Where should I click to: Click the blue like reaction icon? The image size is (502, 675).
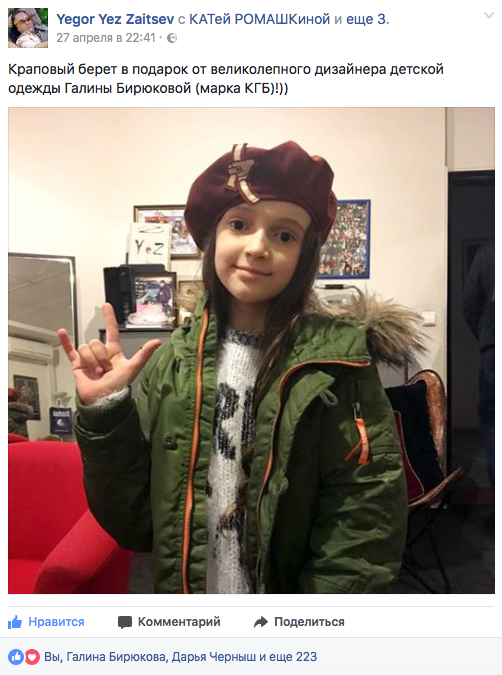(16, 656)
